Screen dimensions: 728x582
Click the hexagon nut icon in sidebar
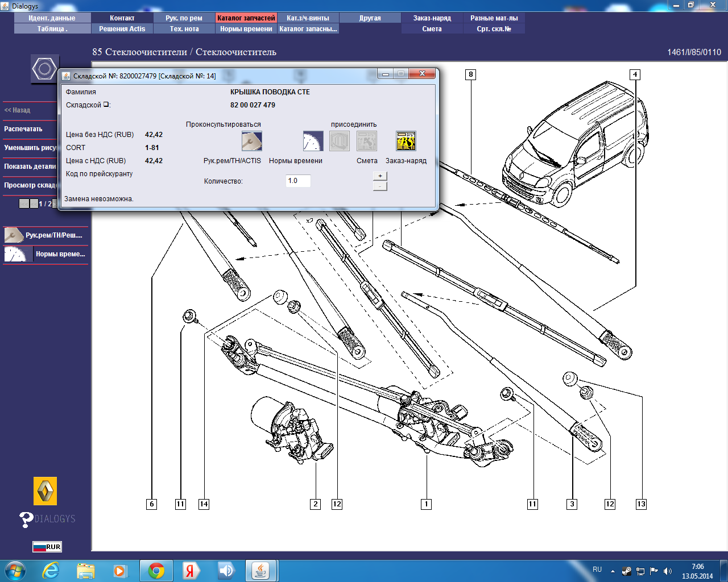click(44, 69)
